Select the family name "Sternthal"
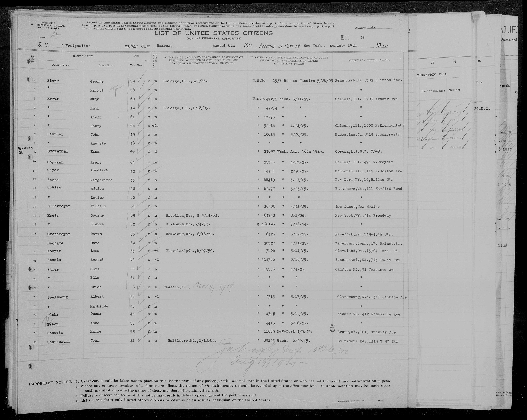 coord(58,151)
